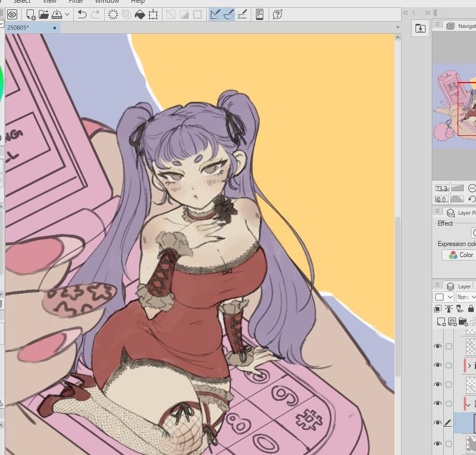Click the pen editing icon on selected layer

tap(448, 422)
